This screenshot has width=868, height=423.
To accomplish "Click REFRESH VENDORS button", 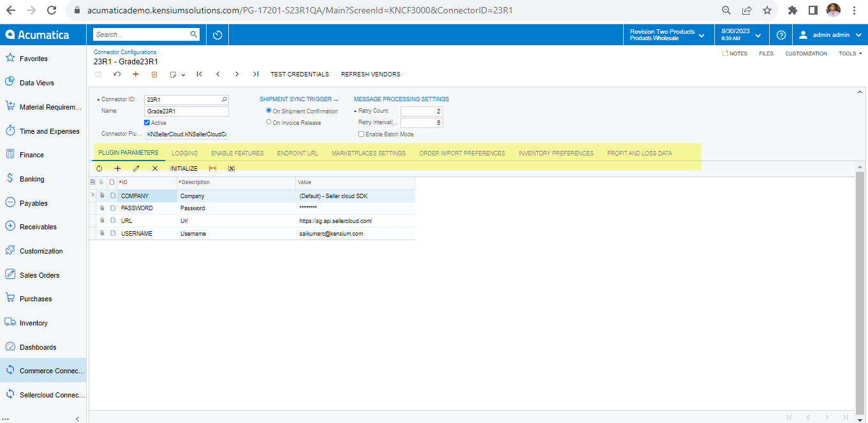I will 371,75.
